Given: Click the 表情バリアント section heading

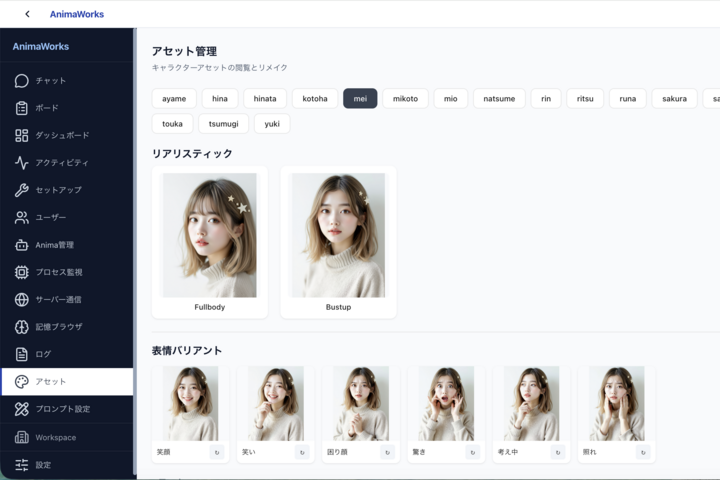Looking at the screenshot, I should tap(187, 350).
